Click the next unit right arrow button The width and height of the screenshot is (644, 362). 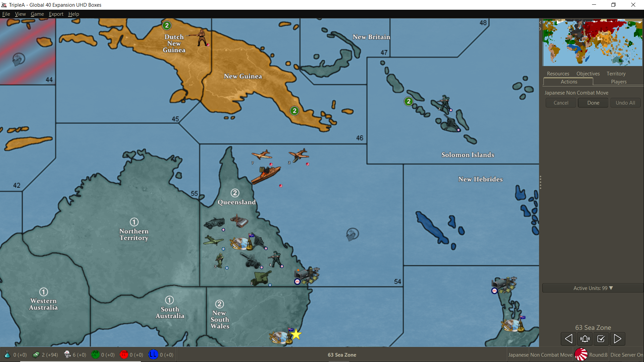617,339
